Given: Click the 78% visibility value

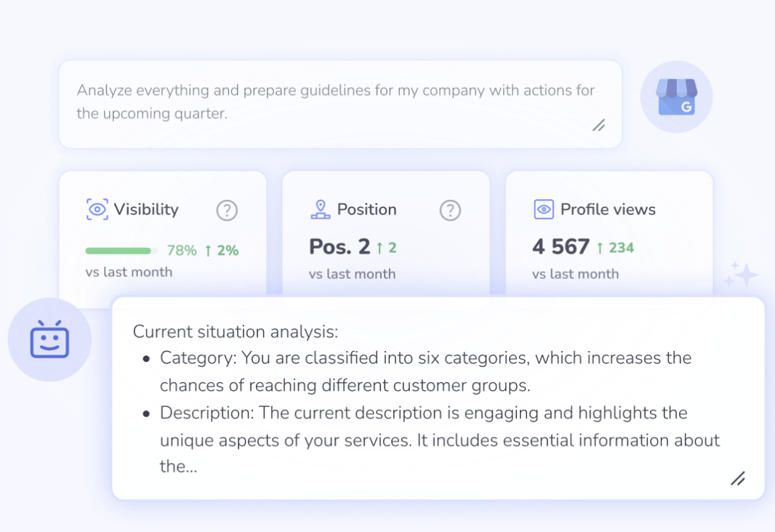Looking at the screenshot, I should click(x=182, y=251).
